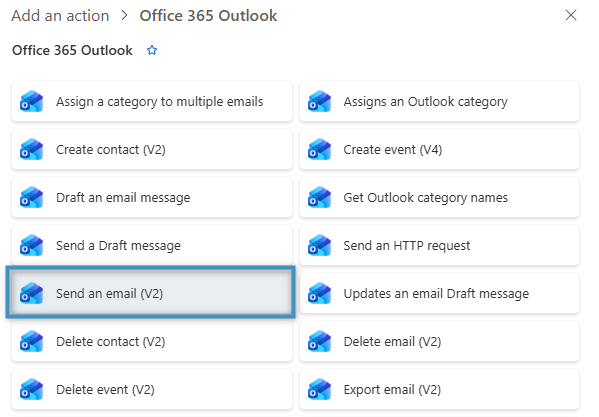Click Outlook icon beside Assign a category to multiple emails
The image size is (599, 417).
coord(31,102)
